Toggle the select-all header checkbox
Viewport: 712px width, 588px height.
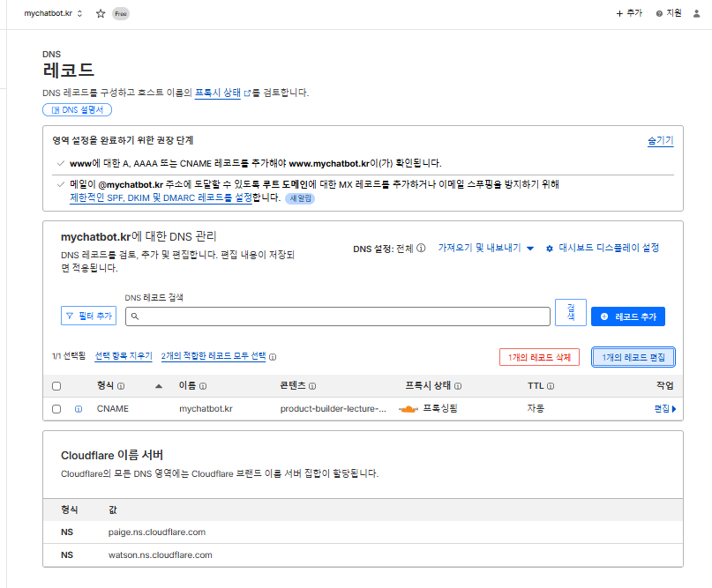56,386
